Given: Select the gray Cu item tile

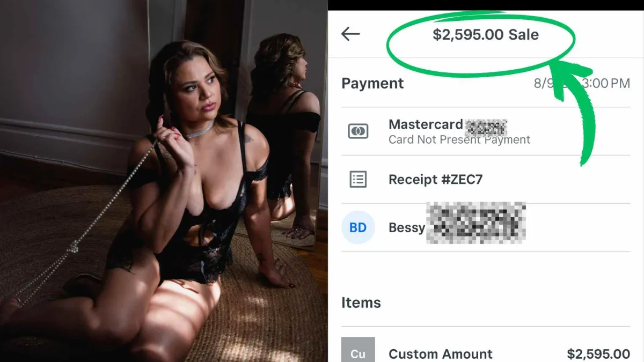Looking at the screenshot, I should tap(358, 350).
